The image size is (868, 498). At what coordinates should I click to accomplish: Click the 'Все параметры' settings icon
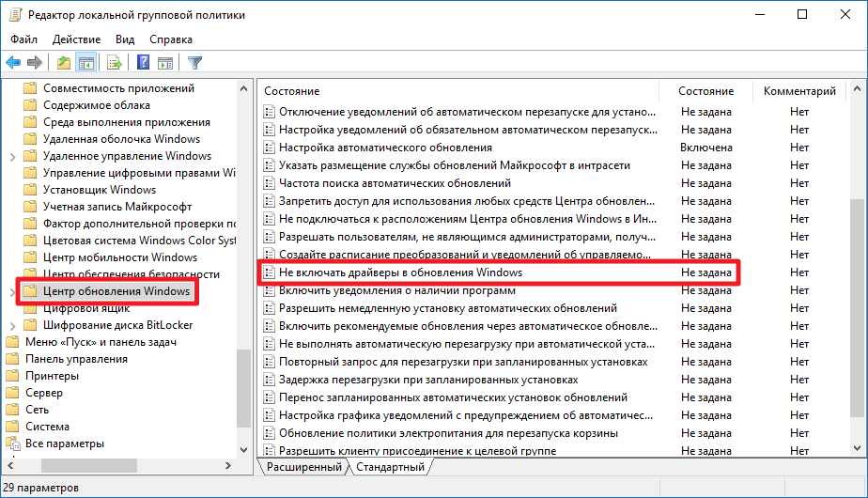[x=12, y=444]
